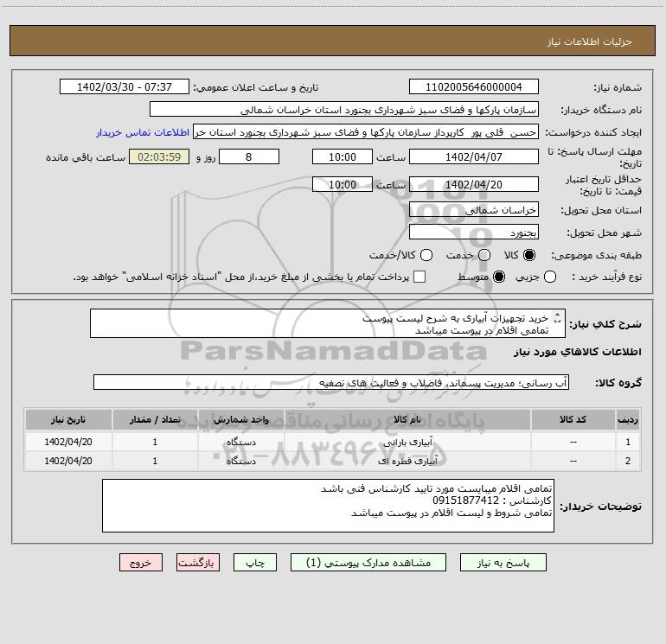Viewport: 666px width, 644px height.
Task: Click the scroll arrows in description box
Action: pyautogui.click(x=558, y=318)
